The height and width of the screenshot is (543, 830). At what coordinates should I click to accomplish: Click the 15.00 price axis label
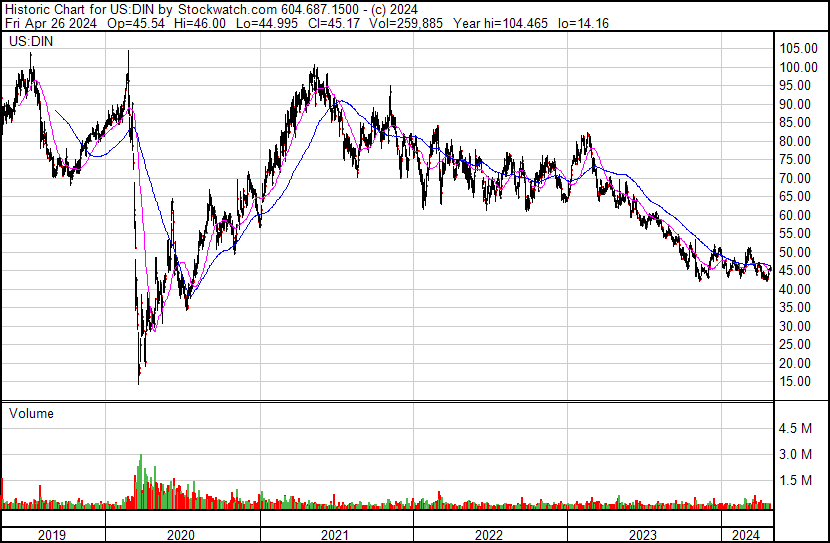coord(795,382)
